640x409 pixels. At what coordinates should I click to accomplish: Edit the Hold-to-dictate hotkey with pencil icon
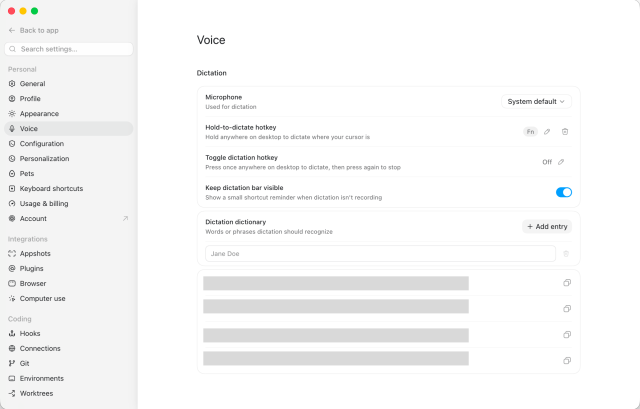pos(547,131)
